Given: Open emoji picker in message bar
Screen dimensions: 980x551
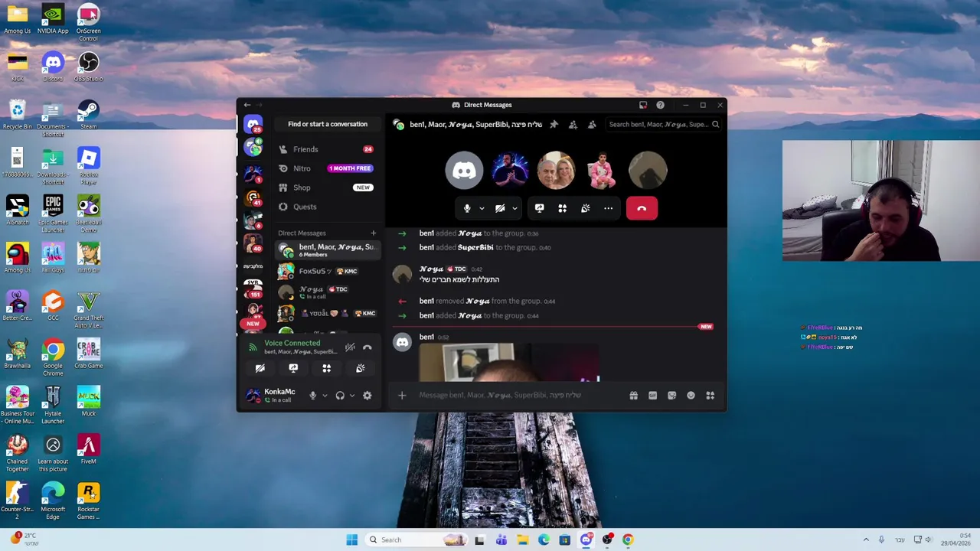Looking at the screenshot, I should point(691,396).
